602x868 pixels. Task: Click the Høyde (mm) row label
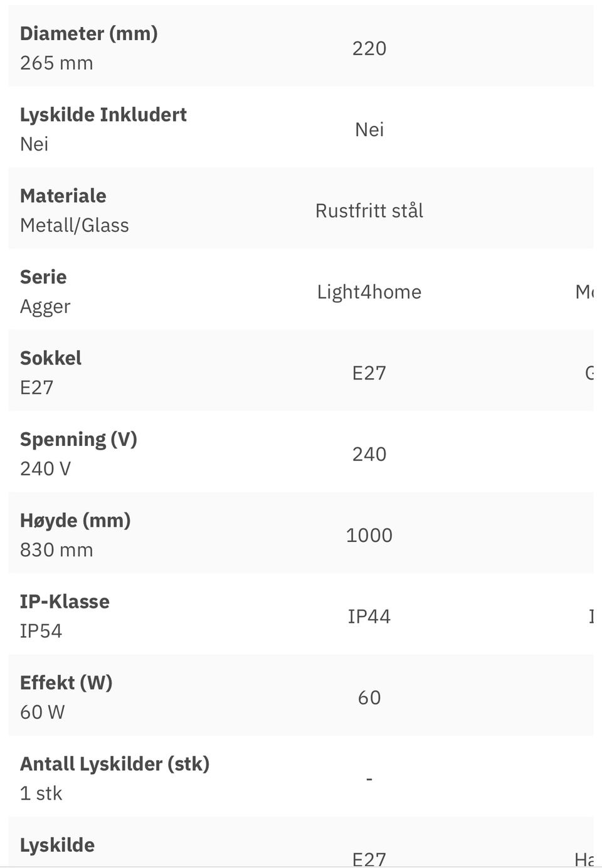pos(75,520)
